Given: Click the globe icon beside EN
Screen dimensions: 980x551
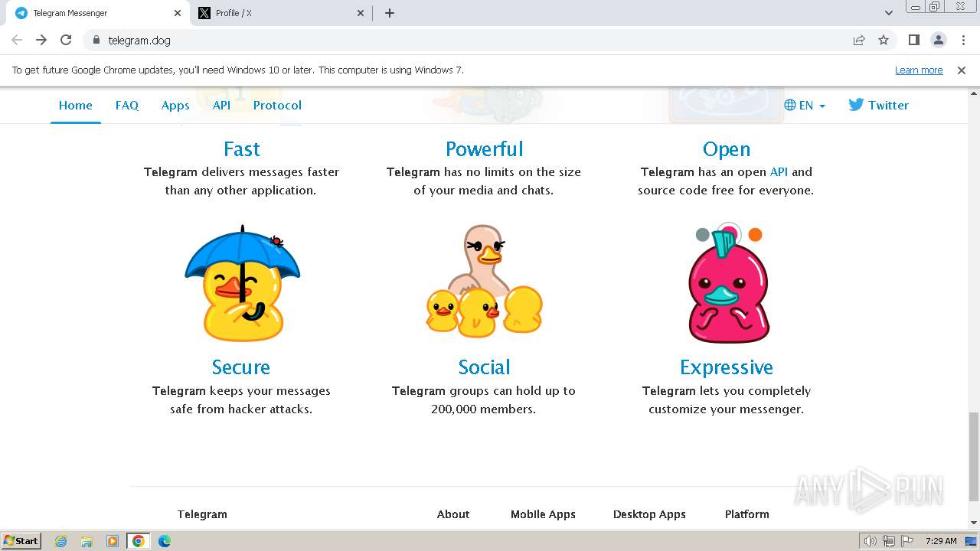Looking at the screenshot, I should [790, 106].
